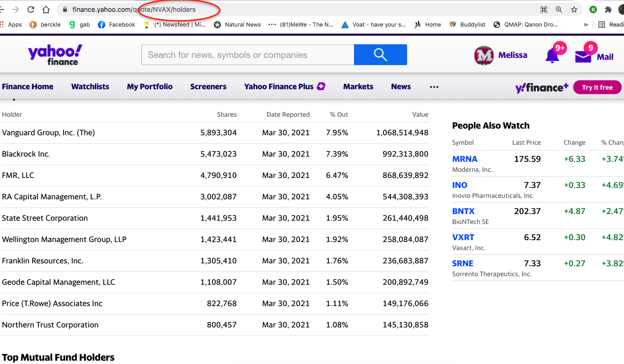Open the QR code icon in address bar
The image size is (624, 364).
pos(544,9)
